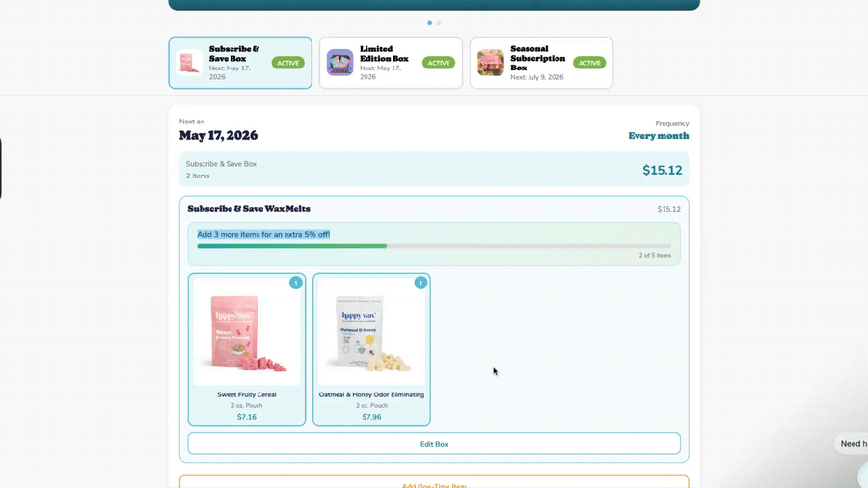Click the Limited Edition Box thumbnail icon
This screenshot has height=488, width=868.
(339, 63)
